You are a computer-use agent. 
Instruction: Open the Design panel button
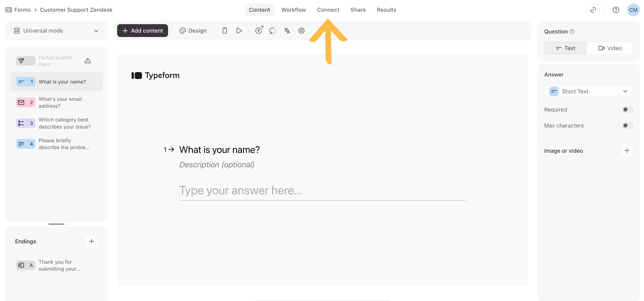click(193, 31)
